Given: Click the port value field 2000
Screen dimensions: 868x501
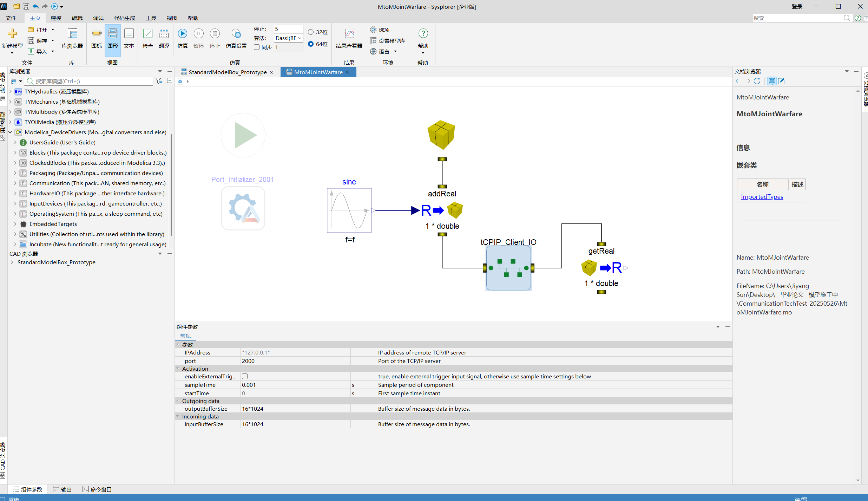Looking at the screenshot, I should tap(295, 361).
